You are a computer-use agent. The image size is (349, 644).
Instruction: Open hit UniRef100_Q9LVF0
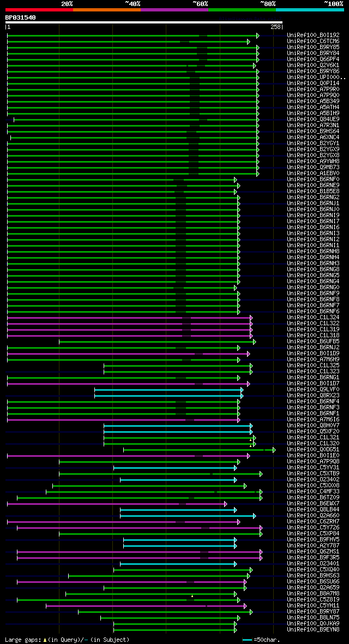click(313, 389)
